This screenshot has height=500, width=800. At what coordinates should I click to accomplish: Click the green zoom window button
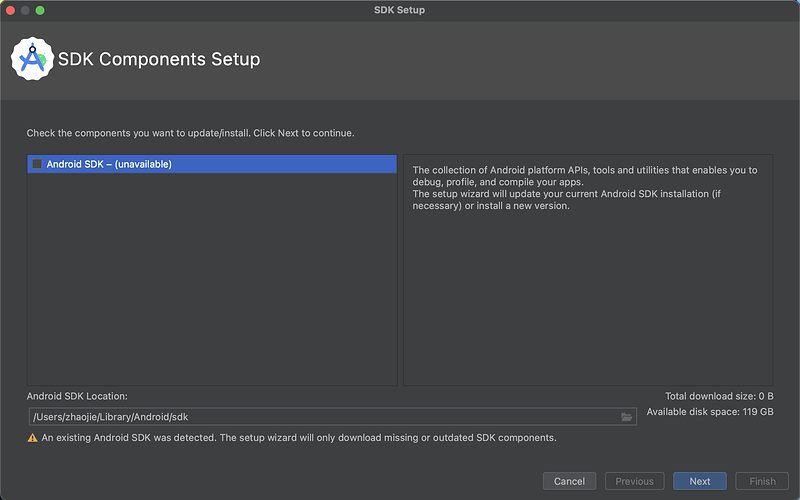(x=40, y=10)
